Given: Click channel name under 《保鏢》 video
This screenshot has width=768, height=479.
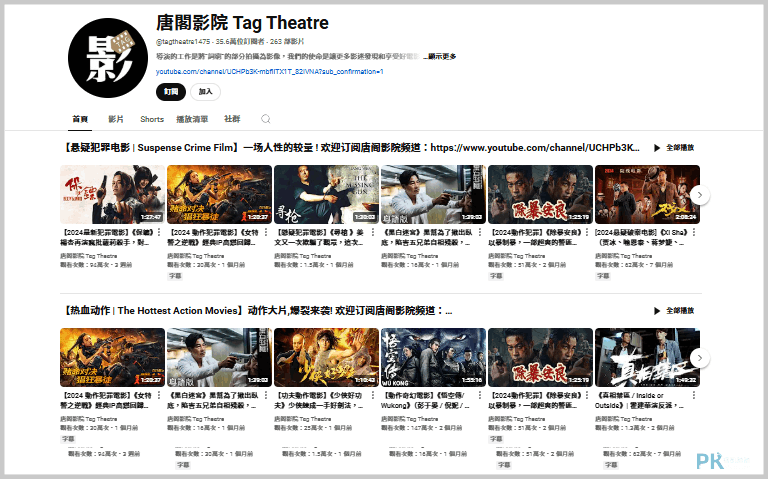Looking at the screenshot, I should click(89, 256).
